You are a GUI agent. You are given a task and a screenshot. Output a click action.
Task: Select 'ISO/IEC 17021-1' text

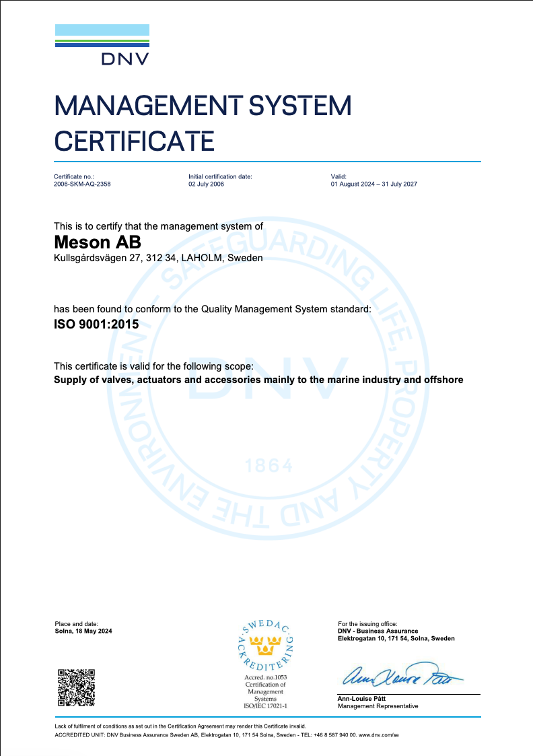coord(266,706)
